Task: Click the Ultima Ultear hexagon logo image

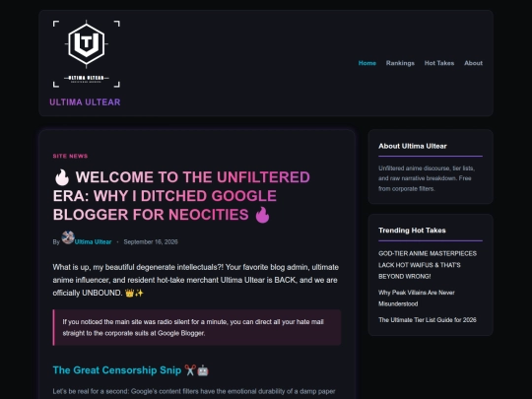Action: pos(86,54)
